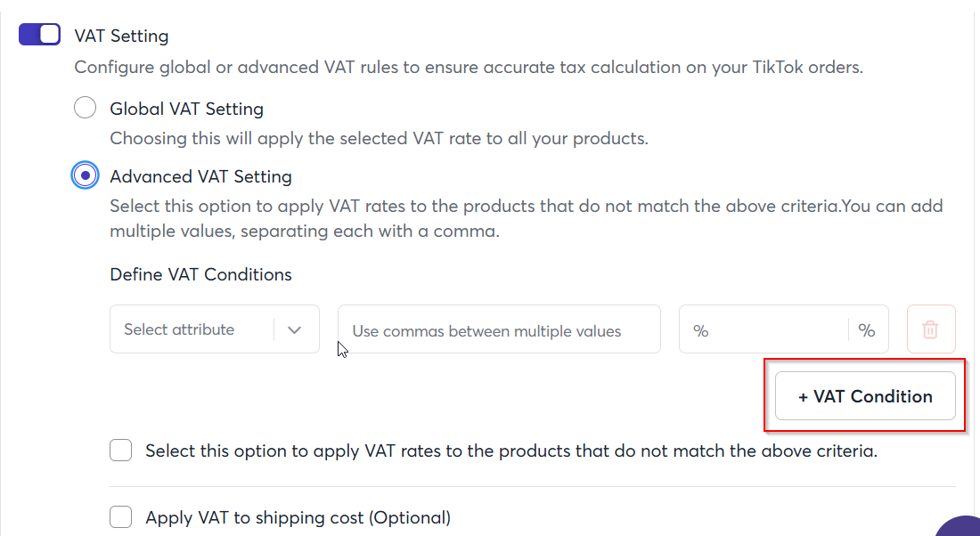The image size is (980, 536).
Task: Add a new + VAT Condition
Action: pos(865,396)
